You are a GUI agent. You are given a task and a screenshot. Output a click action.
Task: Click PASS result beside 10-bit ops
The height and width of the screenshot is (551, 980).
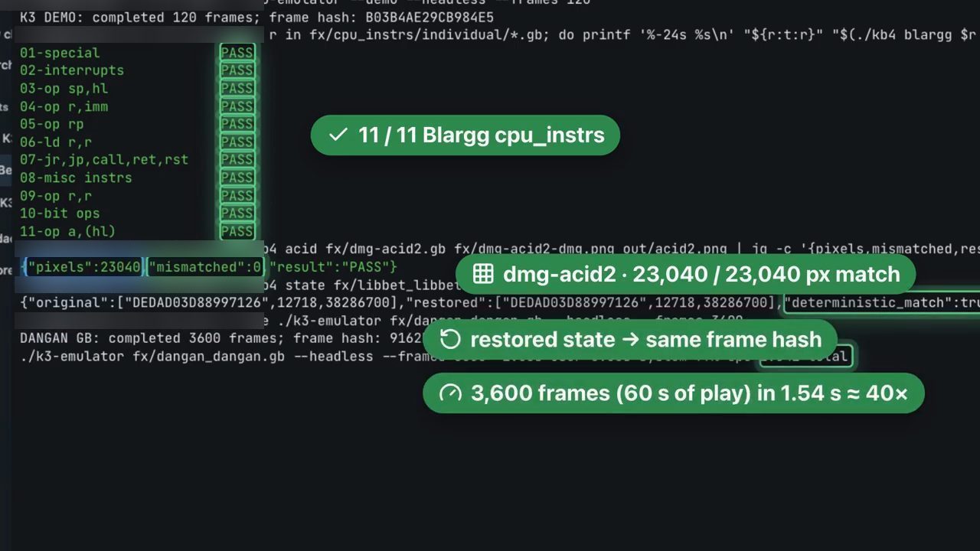coord(237,214)
